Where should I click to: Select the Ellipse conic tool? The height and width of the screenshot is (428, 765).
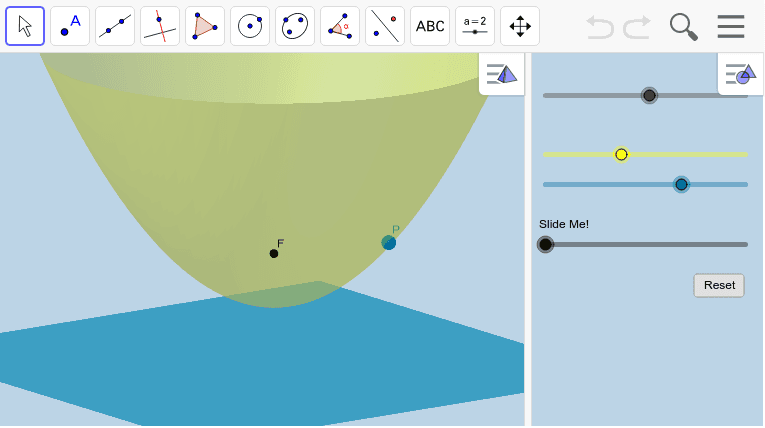click(x=295, y=26)
